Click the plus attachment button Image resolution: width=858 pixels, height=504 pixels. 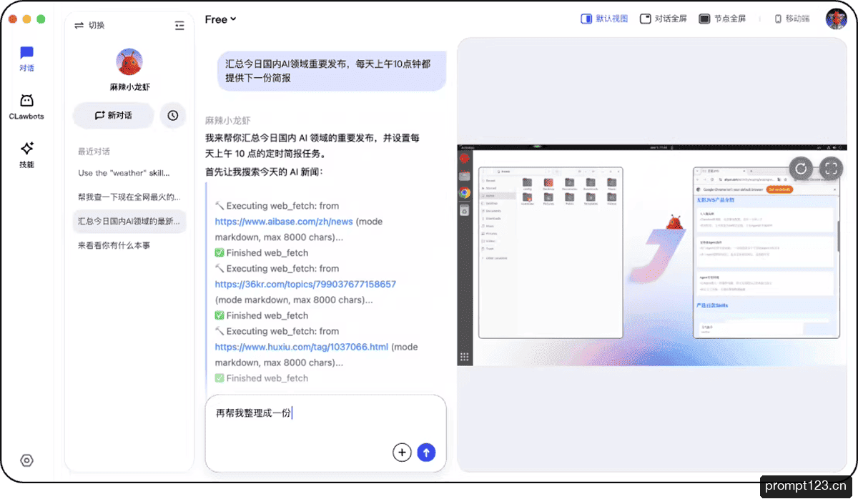pos(402,452)
